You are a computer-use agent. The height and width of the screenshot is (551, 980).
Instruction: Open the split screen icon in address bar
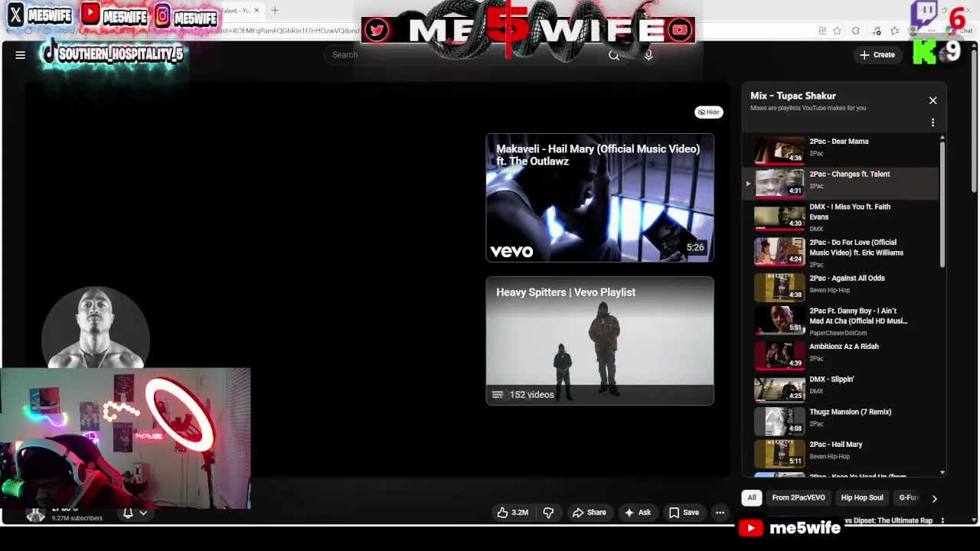click(x=822, y=31)
